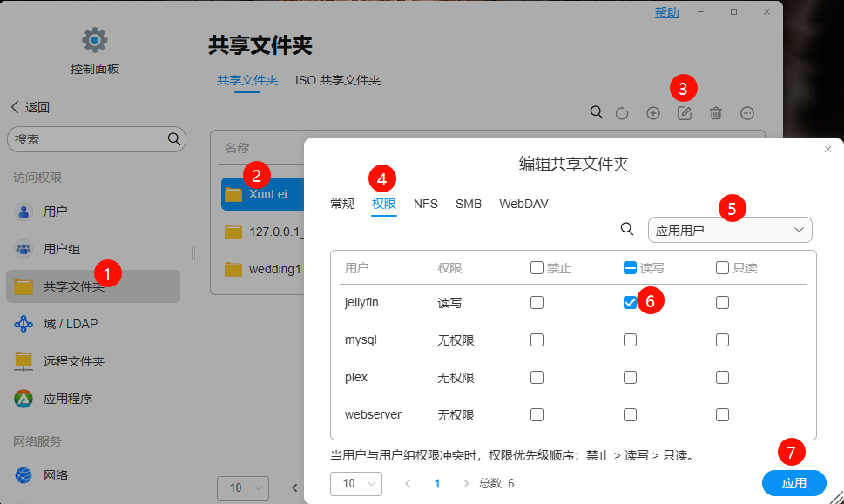
Task: Open the 帮助 help link
Action: 667,12
